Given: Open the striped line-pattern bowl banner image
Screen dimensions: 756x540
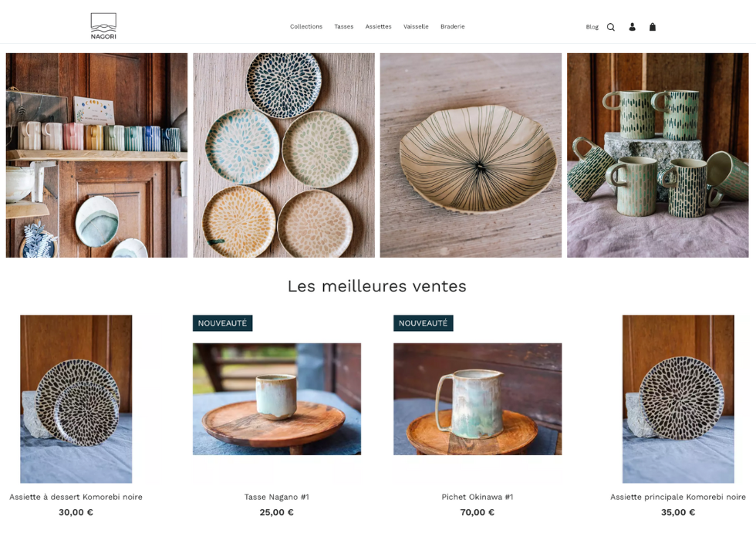Looking at the screenshot, I should pyautogui.click(x=471, y=155).
